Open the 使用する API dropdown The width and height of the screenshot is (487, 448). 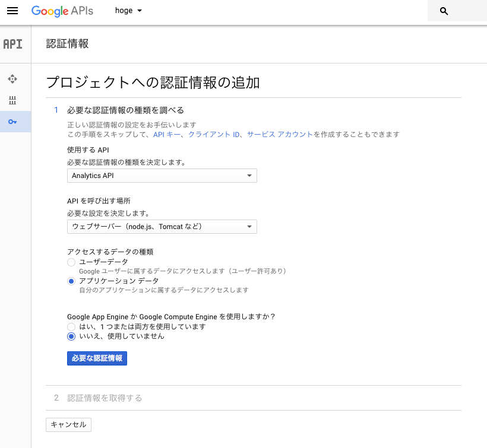click(x=162, y=176)
